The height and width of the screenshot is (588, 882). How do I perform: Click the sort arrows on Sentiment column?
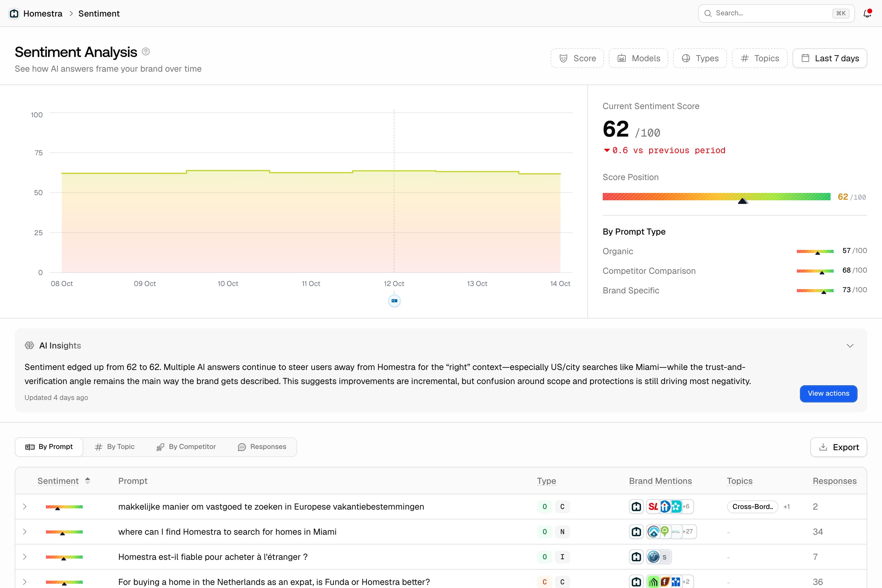click(x=87, y=481)
